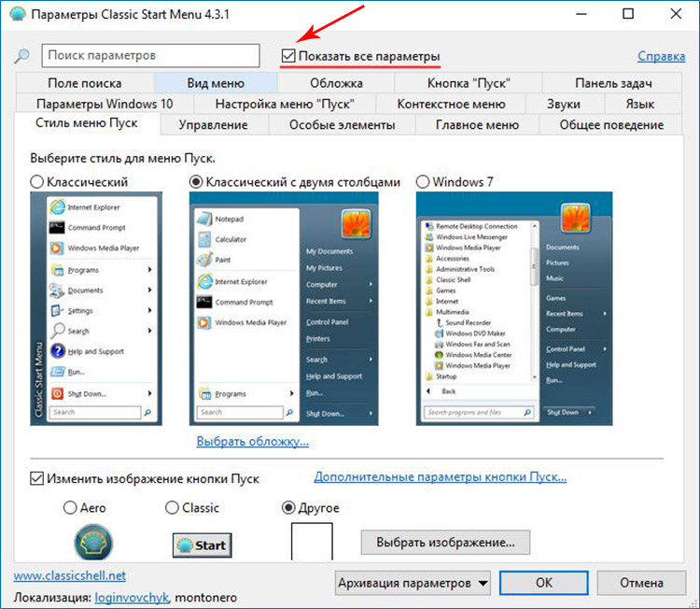The width and height of the screenshot is (700, 609).
Task: Open the Обложка tab
Action: 336,83
